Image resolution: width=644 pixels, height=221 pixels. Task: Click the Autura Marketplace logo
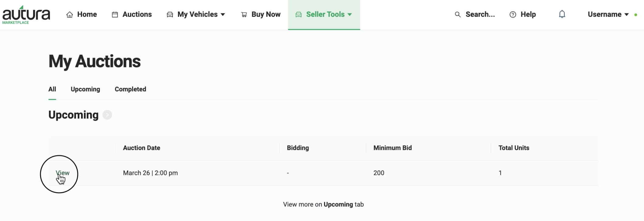[x=26, y=15]
